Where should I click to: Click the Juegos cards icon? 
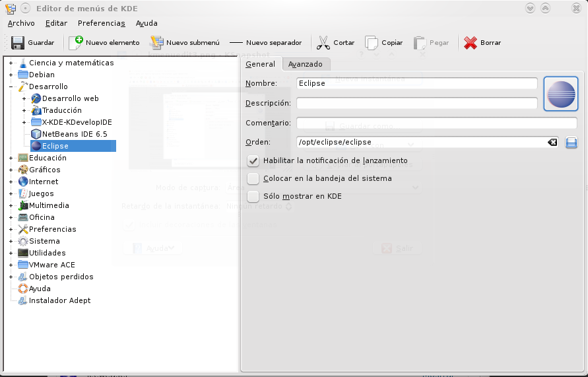click(x=23, y=193)
